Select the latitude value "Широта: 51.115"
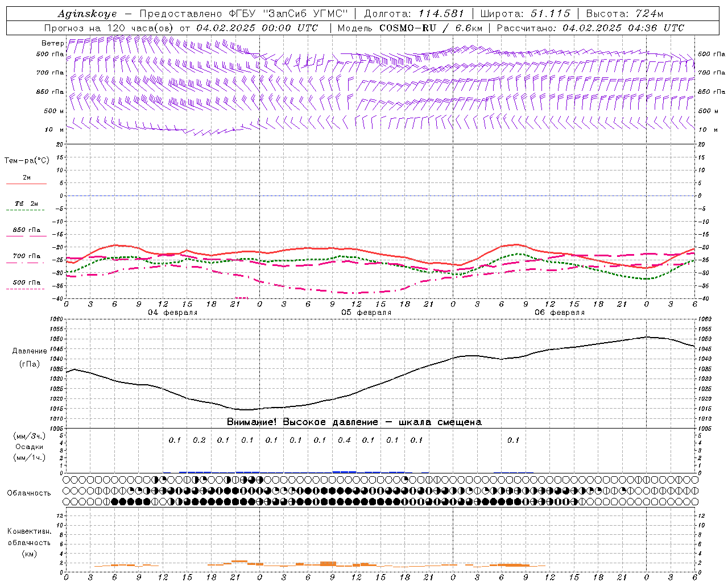 [525, 14]
